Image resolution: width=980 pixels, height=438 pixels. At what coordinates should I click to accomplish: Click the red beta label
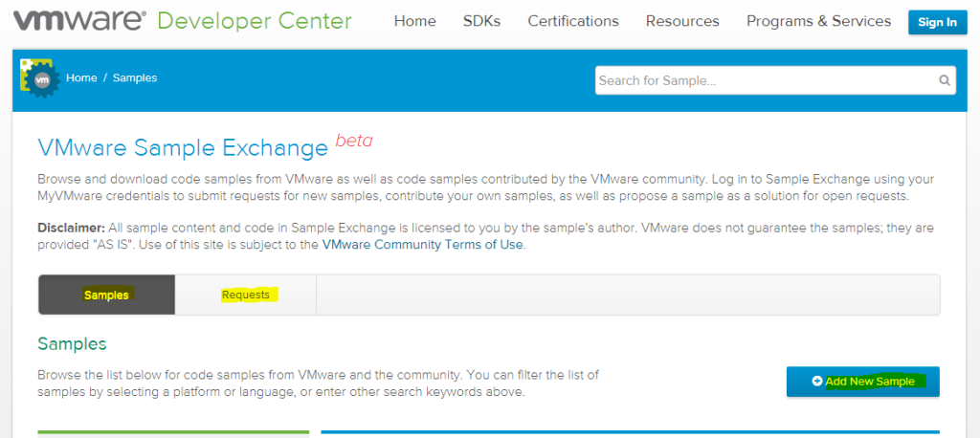(x=354, y=140)
